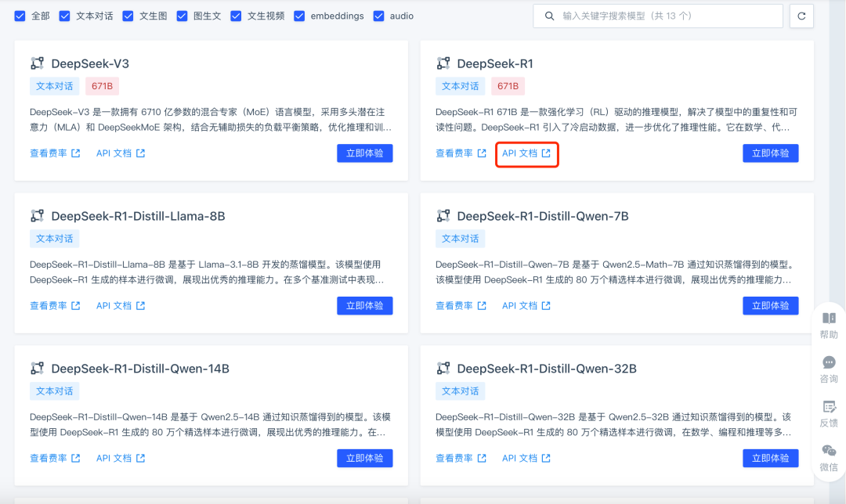Toggle the 图生文 filter checkbox
This screenshot has height=504, width=846.
point(182,16)
